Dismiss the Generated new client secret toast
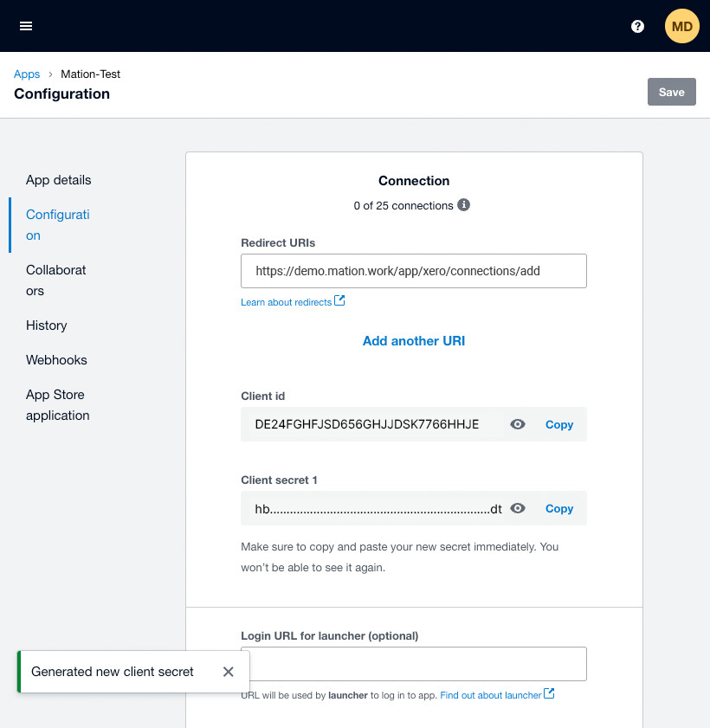 click(228, 672)
